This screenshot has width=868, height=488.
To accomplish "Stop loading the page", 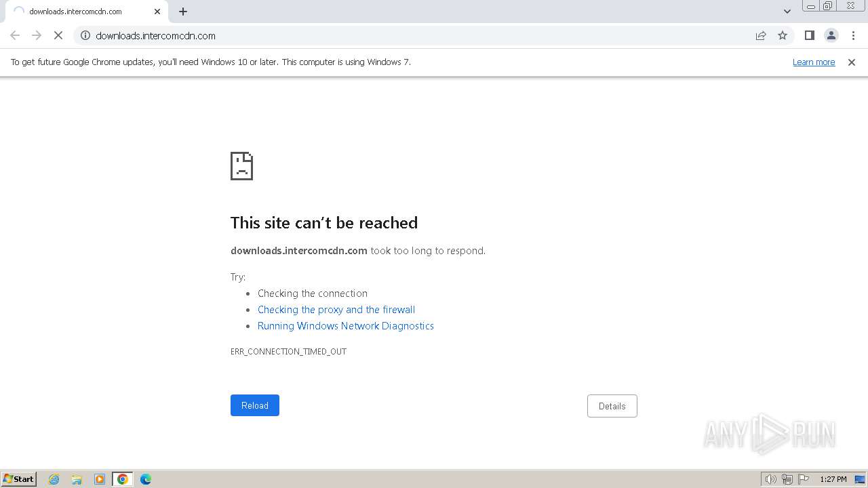I will click(58, 35).
